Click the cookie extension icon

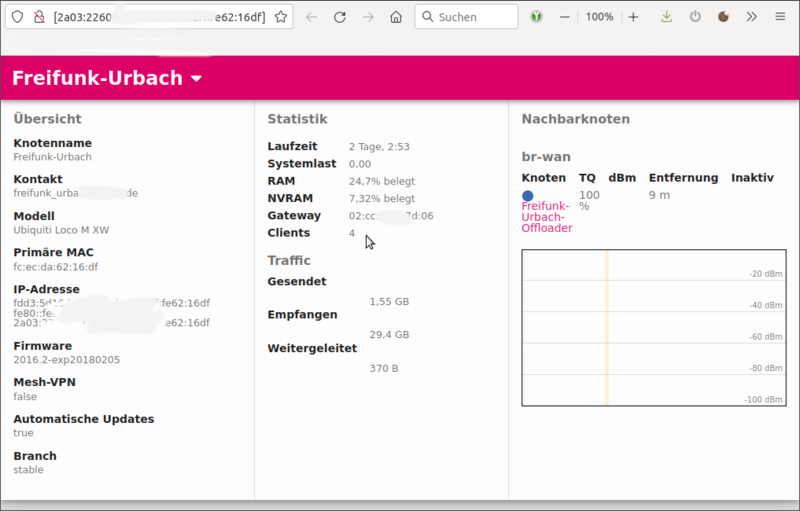click(x=724, y=17)
